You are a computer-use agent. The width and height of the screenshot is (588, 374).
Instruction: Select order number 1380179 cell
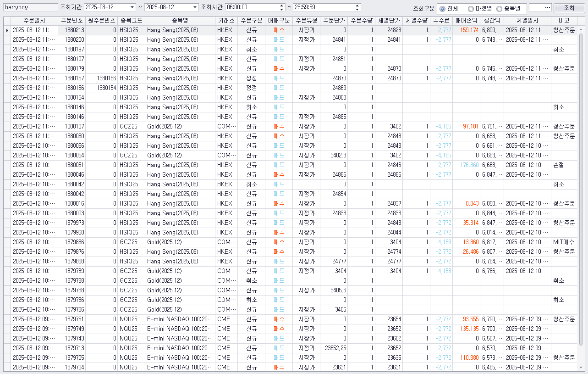point(71,68)
